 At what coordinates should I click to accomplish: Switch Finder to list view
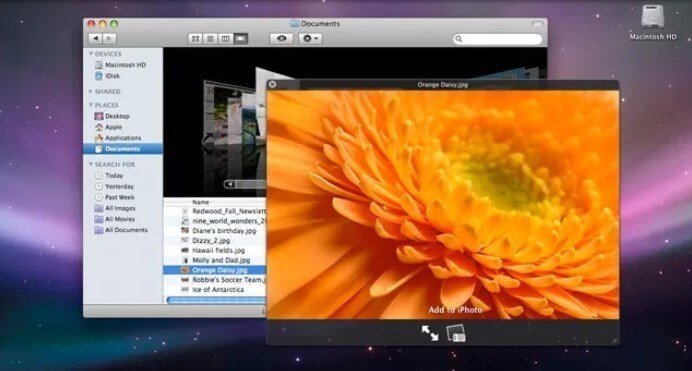(211, 39)
